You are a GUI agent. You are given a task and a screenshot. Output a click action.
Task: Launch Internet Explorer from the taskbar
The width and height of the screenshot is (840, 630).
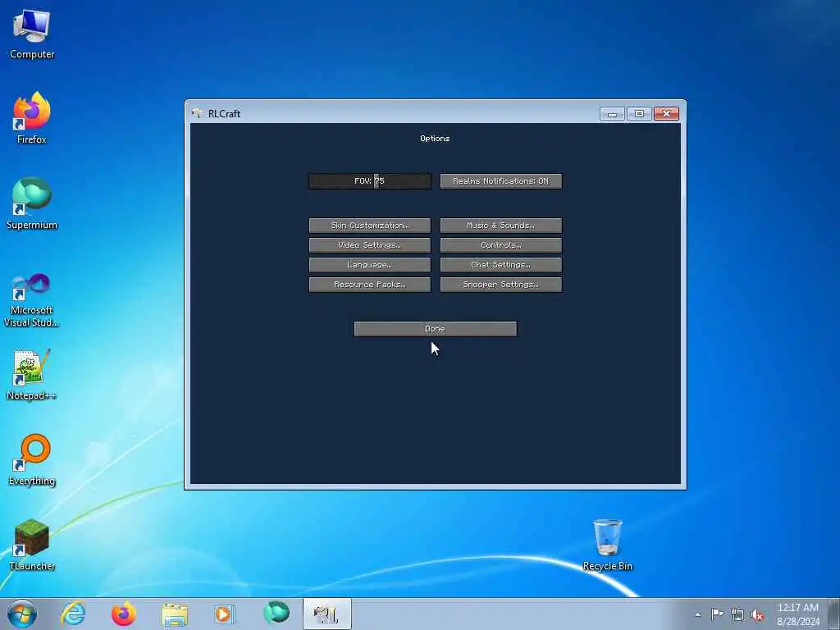pos(73,614)
